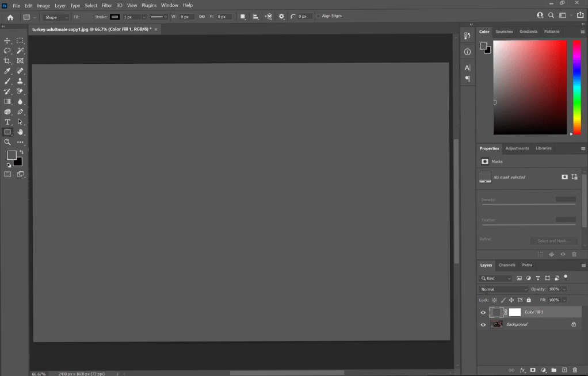The height and width of the screenshot is (376, 588).
Task: Toggle visibility of the Background layer
Action: pyautogui.click(x=483, y=324)
